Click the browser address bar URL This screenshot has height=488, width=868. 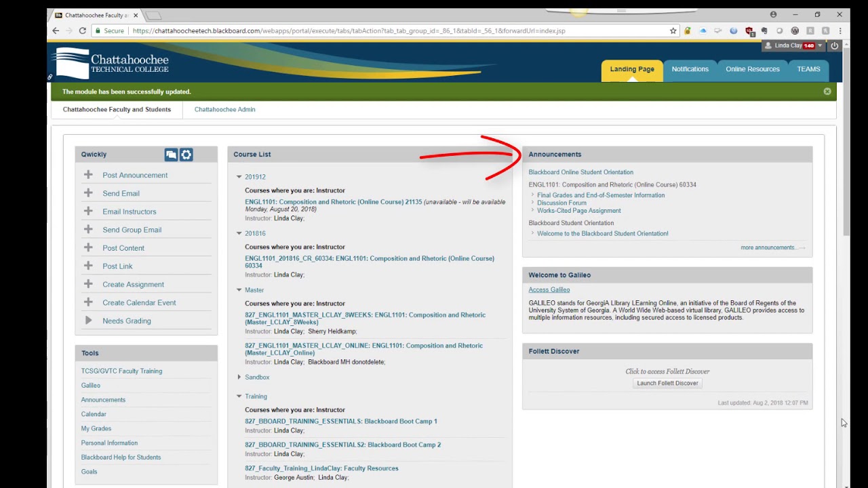pos(349,30)
